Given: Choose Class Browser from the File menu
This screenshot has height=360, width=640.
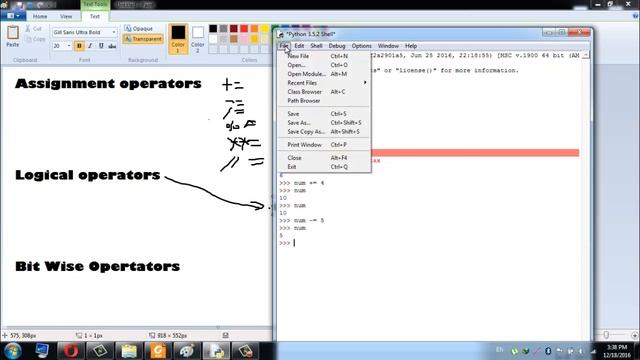Looking at the screenshot, I should [324, 92].
